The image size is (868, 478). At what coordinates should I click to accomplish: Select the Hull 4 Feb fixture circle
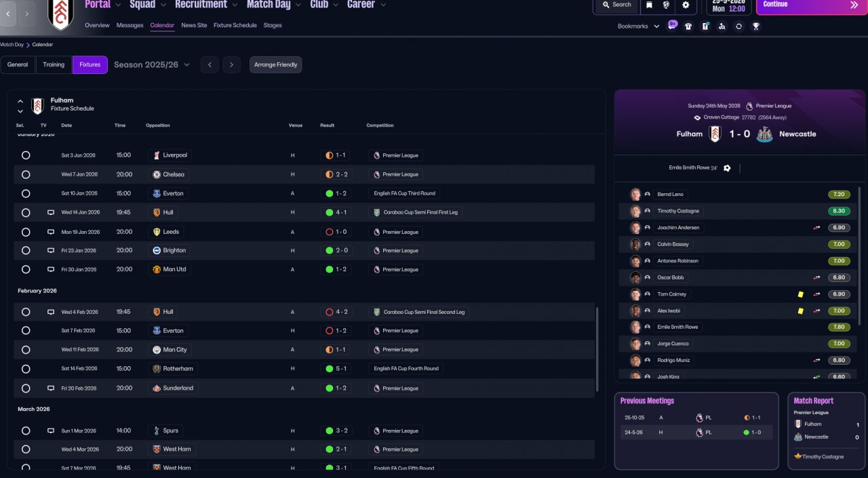26,312
